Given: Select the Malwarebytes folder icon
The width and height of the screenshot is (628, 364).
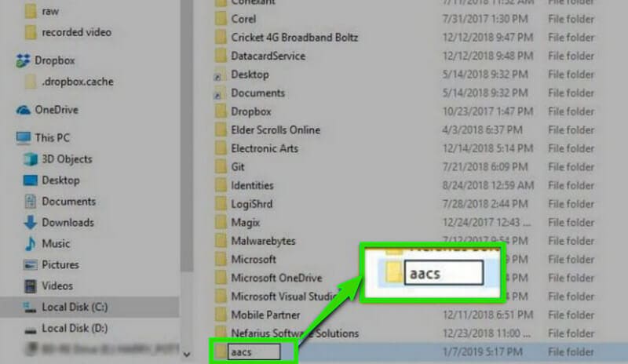Looking at the screenshot, I should coord(221,241).
